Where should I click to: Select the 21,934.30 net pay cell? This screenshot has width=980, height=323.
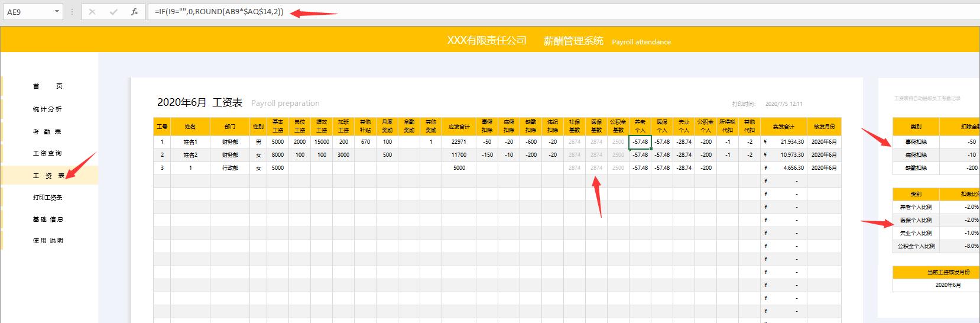click(783, 142)
